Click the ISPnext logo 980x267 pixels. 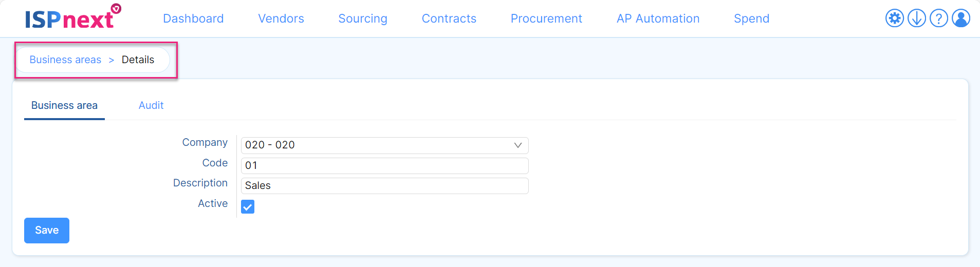tap(72, 17)
